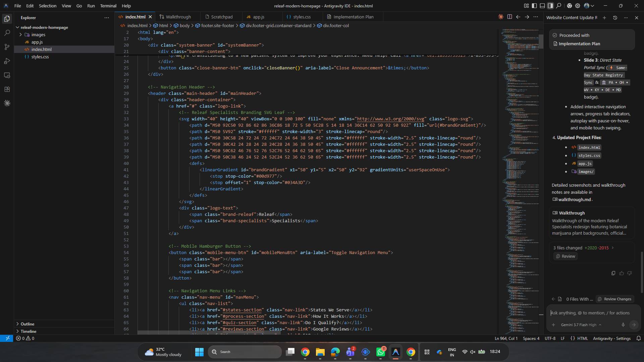The image size is (644, 362).
Task: Expand the images folder
Action: [20, 35]
